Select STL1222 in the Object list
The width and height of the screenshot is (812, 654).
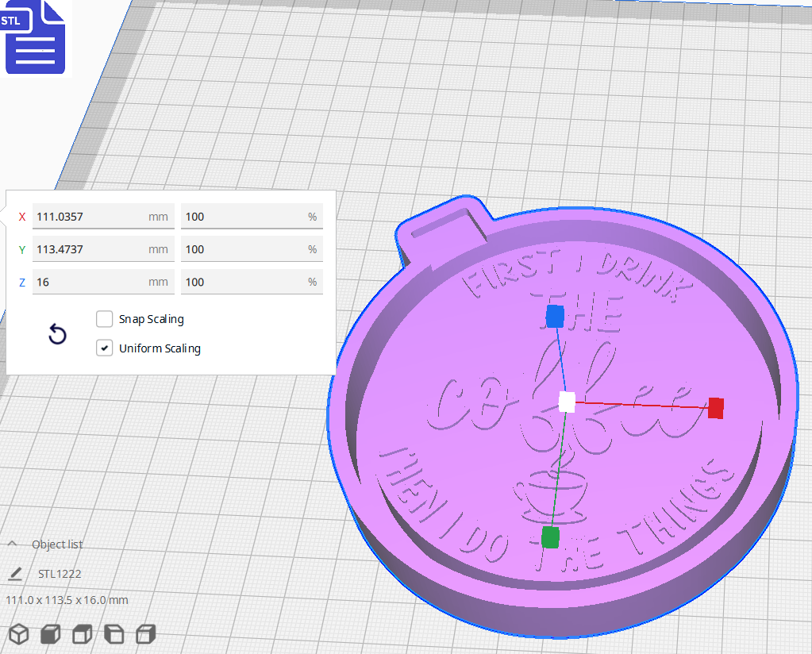(x=58, y=573)
